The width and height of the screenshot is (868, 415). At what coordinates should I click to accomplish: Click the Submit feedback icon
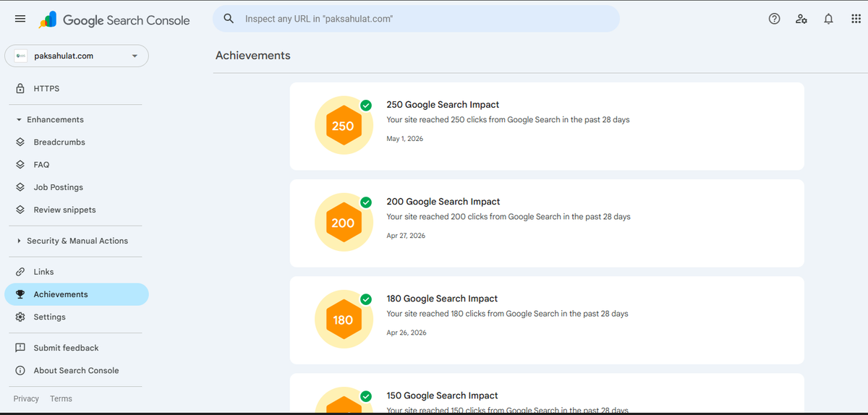20,348
